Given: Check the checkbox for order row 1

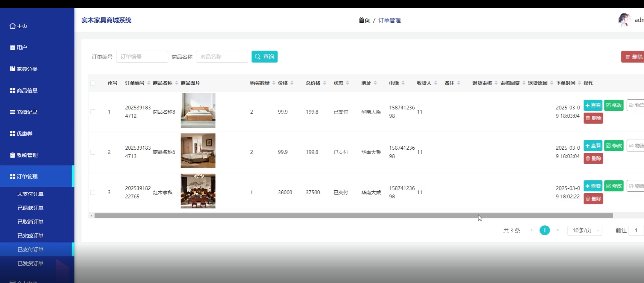Looking at the screenshot, I should 93,112.
